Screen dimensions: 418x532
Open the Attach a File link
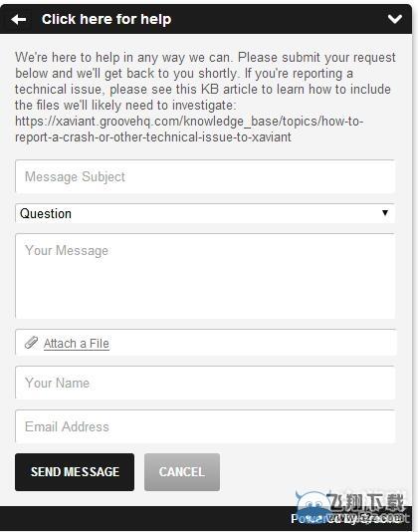coord(77,344)
